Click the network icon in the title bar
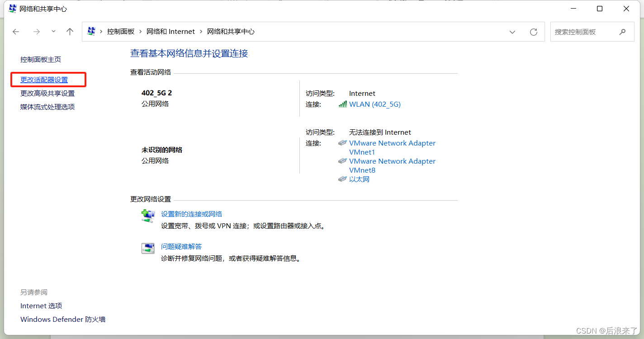Viewport: 644px width, 339px height. (12, 8)
